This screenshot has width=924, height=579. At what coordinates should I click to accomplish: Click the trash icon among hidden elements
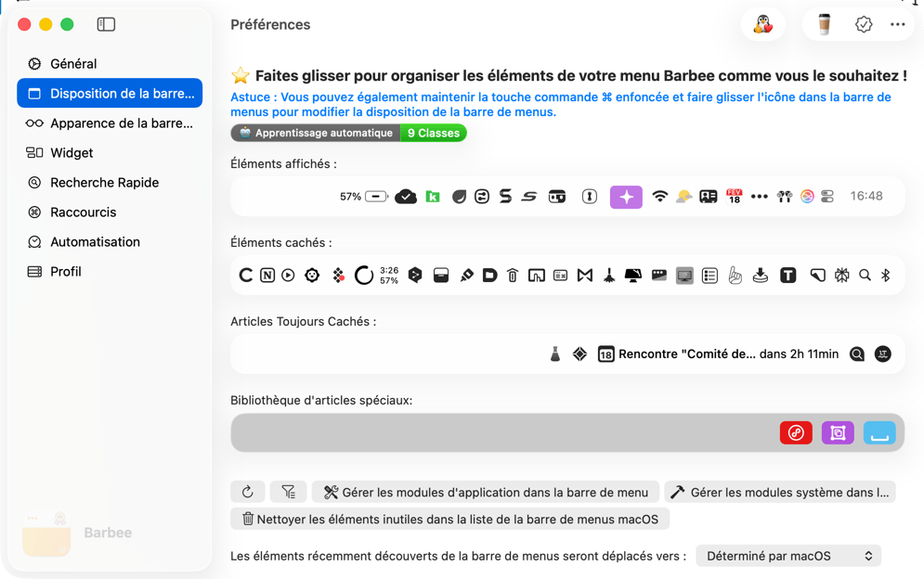click(x=512, y=275)
